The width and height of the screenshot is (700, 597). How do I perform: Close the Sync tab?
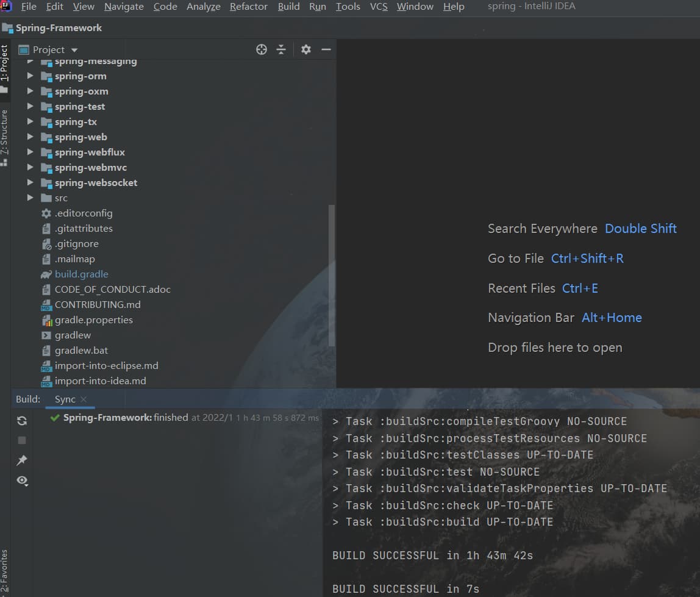pyautogui.click(x=84, y=399)
